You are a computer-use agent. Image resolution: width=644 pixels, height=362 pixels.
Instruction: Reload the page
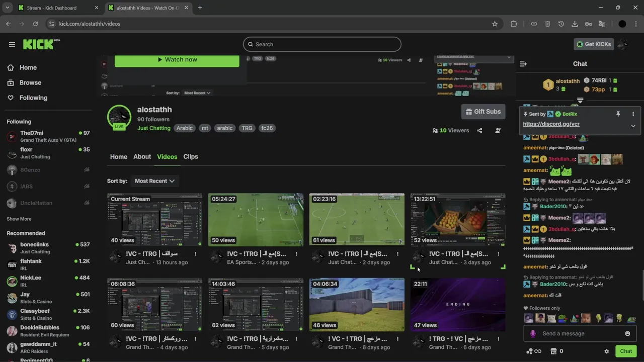pyautogui.click(x=35, y=24)
